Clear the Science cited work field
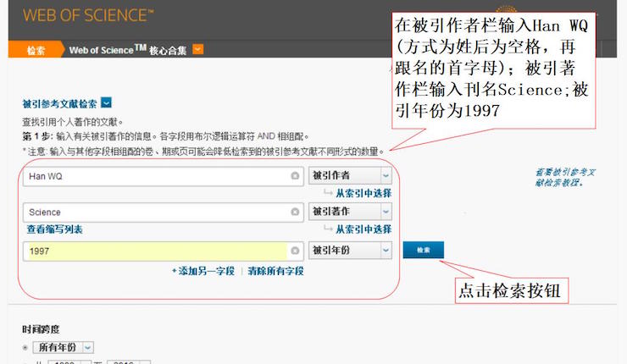The image size is (627, 364). [295, 212]
